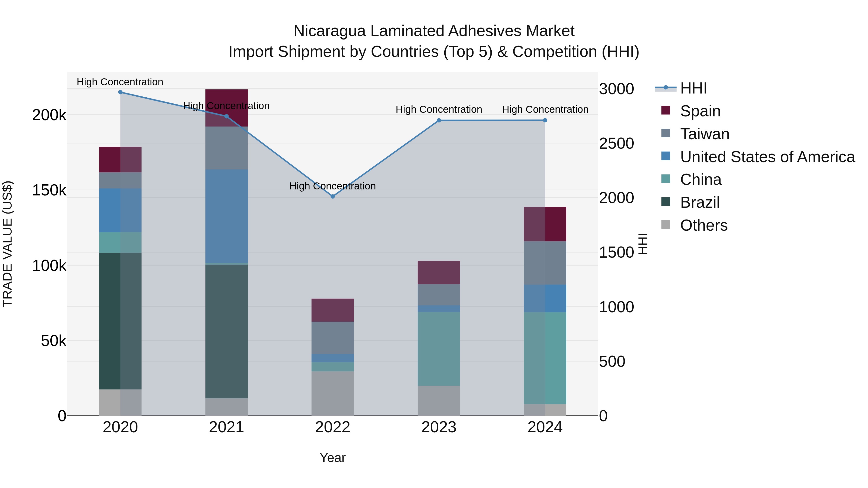Click the High Concentration label above 2024
This screenshot has width=868, height=488.
[545, 109]
